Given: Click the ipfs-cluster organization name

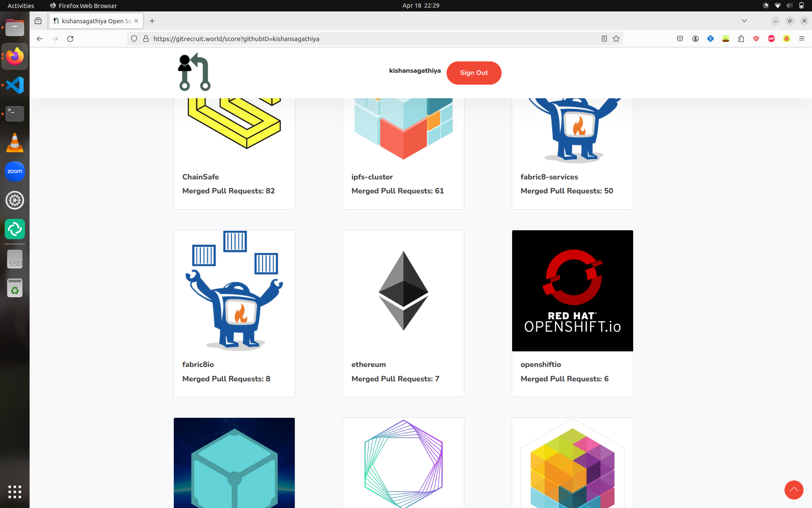Looking at the screenshot, I should click(372, 177).
